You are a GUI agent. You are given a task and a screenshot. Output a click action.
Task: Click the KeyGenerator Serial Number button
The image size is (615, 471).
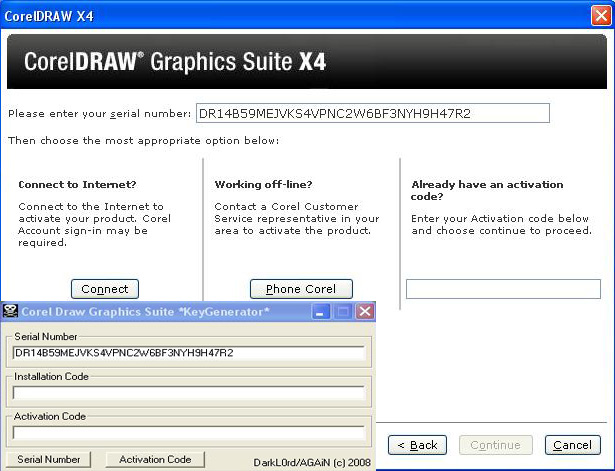click(x=49, y=459)
